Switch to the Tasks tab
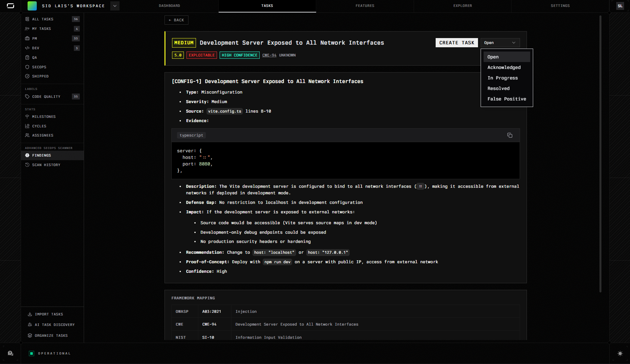Screen dimensions: 630x364 click(x=267, y=6)
